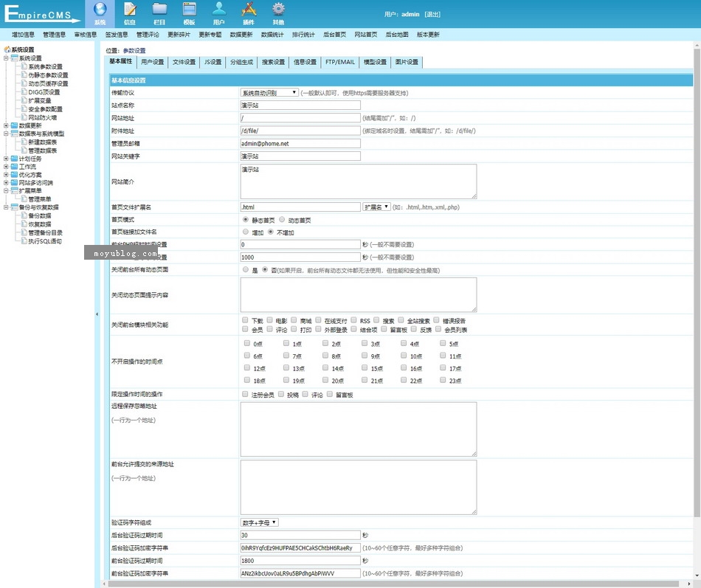This screenshot has height=588, width=701.
Task: Switch to the 图片设置 tab
Action: coord(407,62)
